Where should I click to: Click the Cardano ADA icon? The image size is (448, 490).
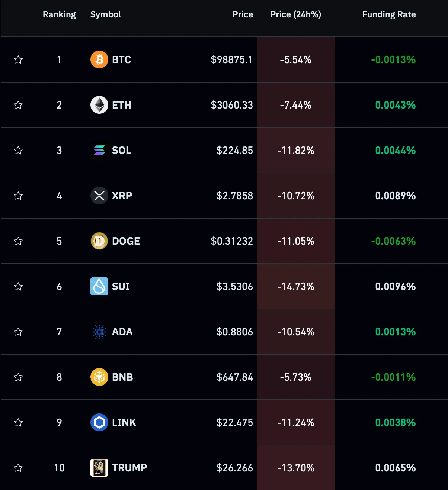tap(99, 332)
